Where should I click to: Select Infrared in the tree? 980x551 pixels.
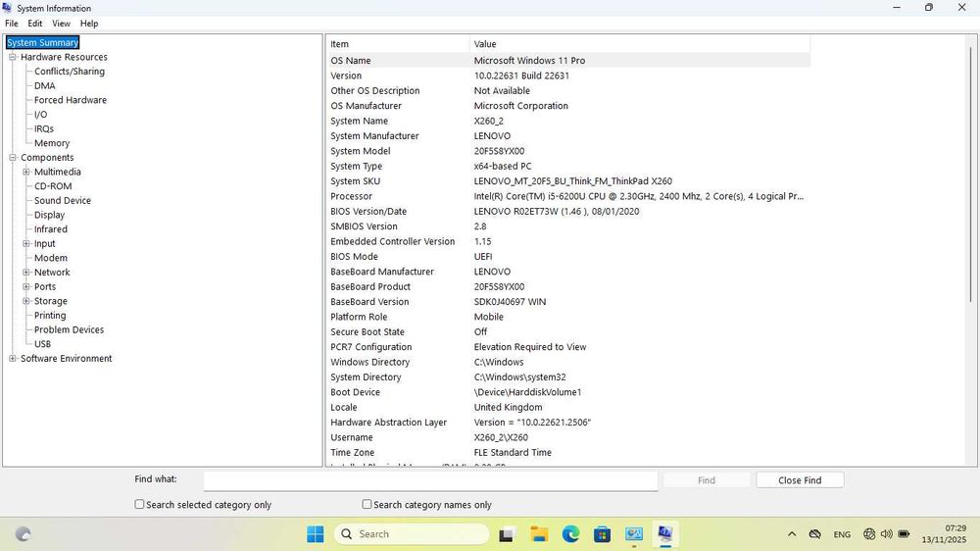(x=51, y=229)
